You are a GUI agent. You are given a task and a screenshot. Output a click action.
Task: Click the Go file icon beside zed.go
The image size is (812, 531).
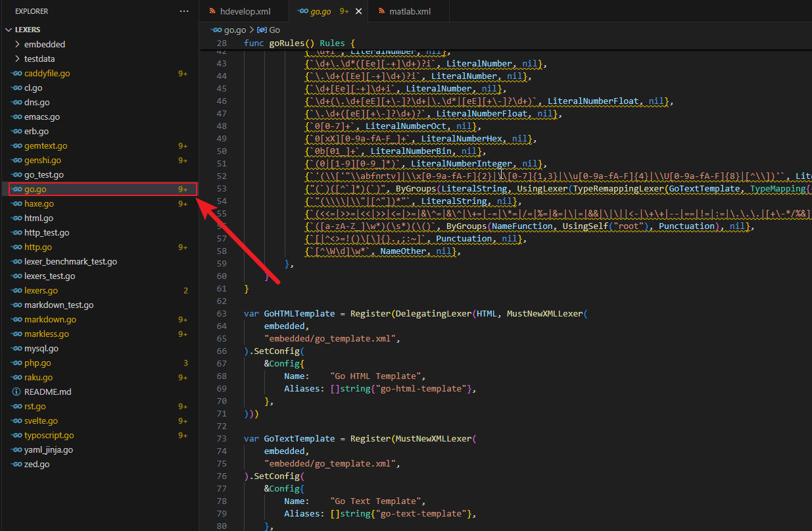pyautogui.click(x=16, y=464)
